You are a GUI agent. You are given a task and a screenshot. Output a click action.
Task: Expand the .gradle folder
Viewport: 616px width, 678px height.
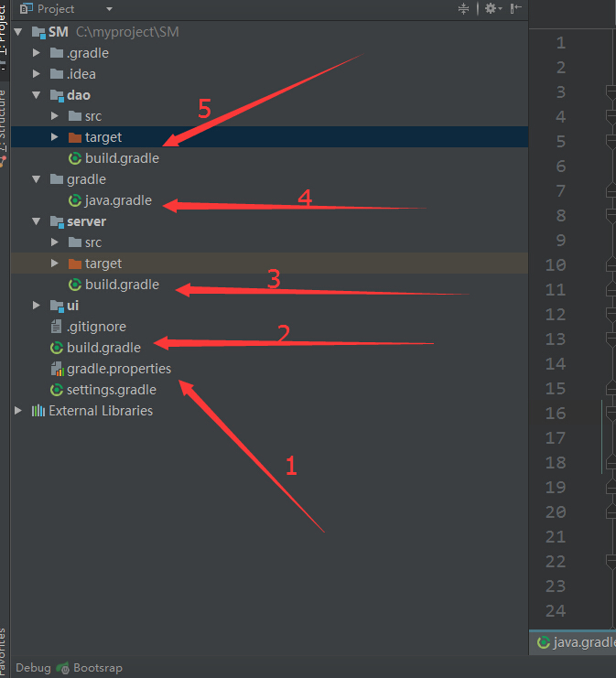coord(37,53)
